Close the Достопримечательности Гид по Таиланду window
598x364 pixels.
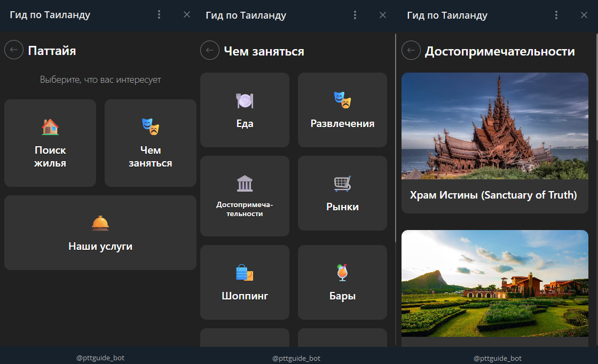click(x=584, y=15)
